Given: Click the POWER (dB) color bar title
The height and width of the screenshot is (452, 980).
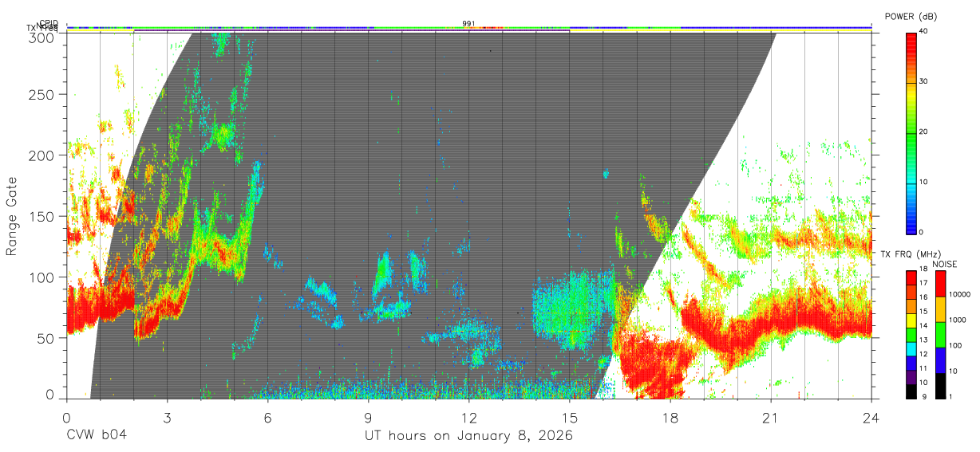Looking at the screenshot, I should [x=911, y=16].
